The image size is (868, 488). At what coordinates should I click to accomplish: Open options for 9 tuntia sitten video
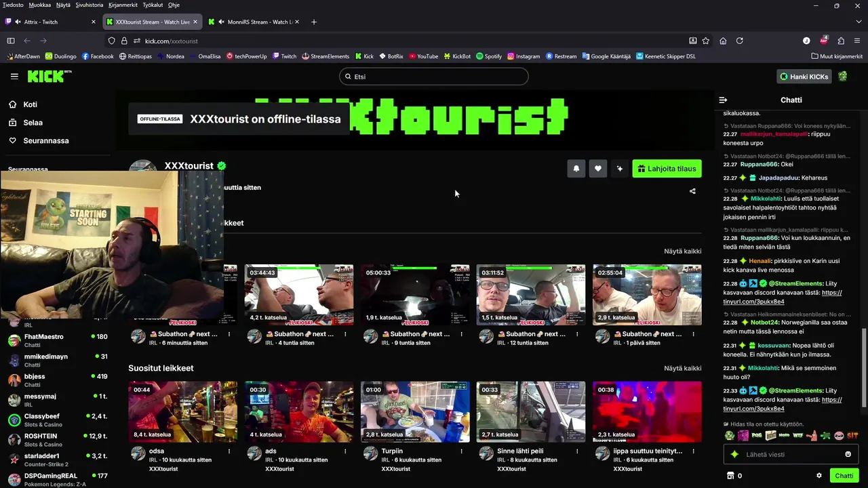tap(461, 334)
